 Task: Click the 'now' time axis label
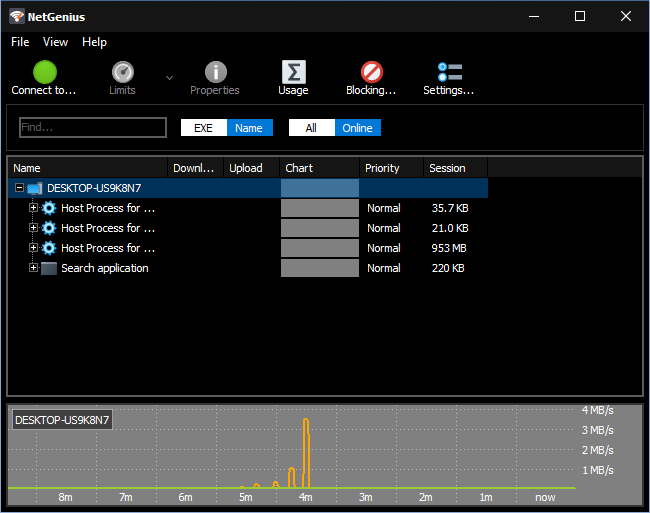[x=545, y=497]
